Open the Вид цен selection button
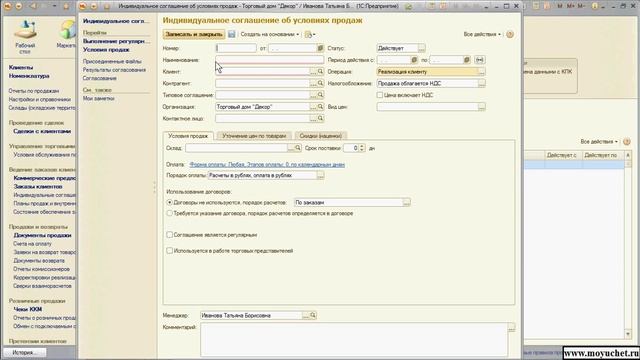The height and width of the screenshot is (360, 640). pyautogui.click(x=482, y=107)
